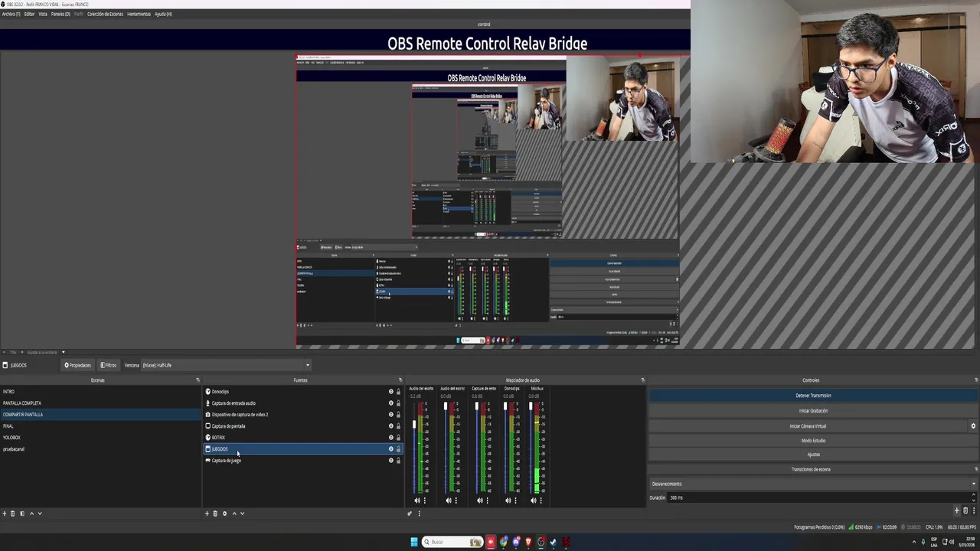The width and height of the screenshot is (980, 551).
Task: Open the Herramientas menu
Action: tap(139, 14)
